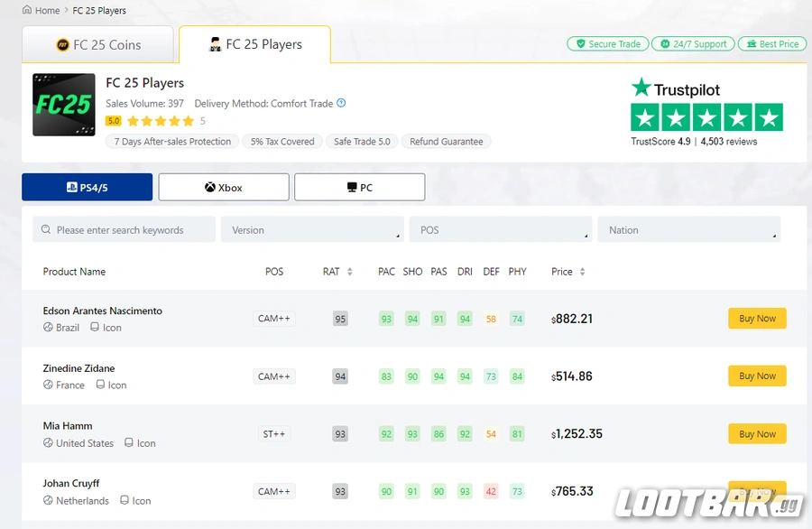Buy Edson Arantes Nascimento now
Viewport: 812px width, 529px height.
pyautogui.click(x=757, y=318)
